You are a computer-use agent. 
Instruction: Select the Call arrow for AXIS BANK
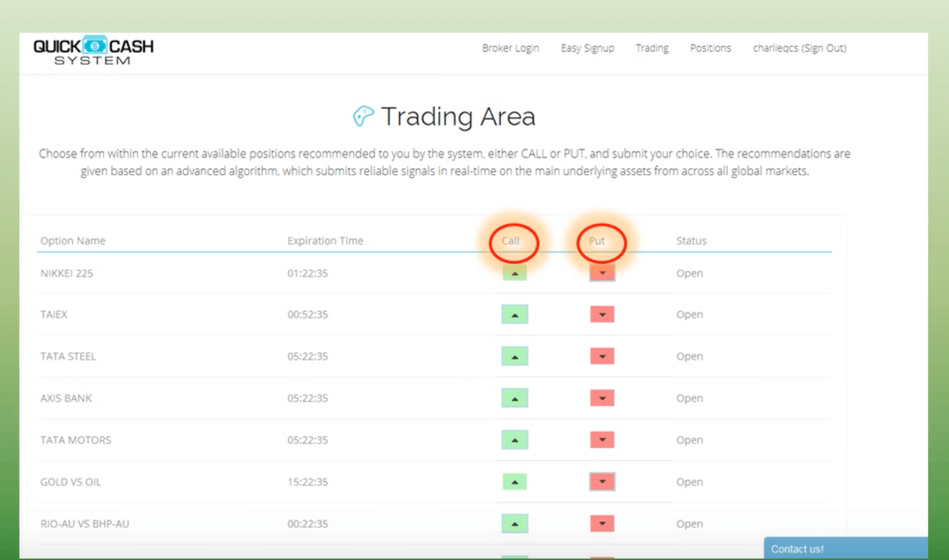click(x=515, y=399)
